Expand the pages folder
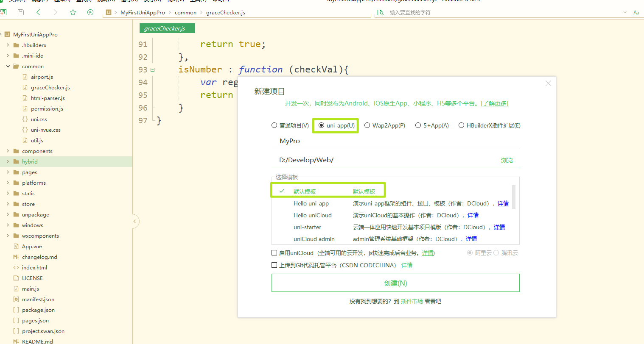The width and height of the screenshot is (644, 344). click(8, 172)
